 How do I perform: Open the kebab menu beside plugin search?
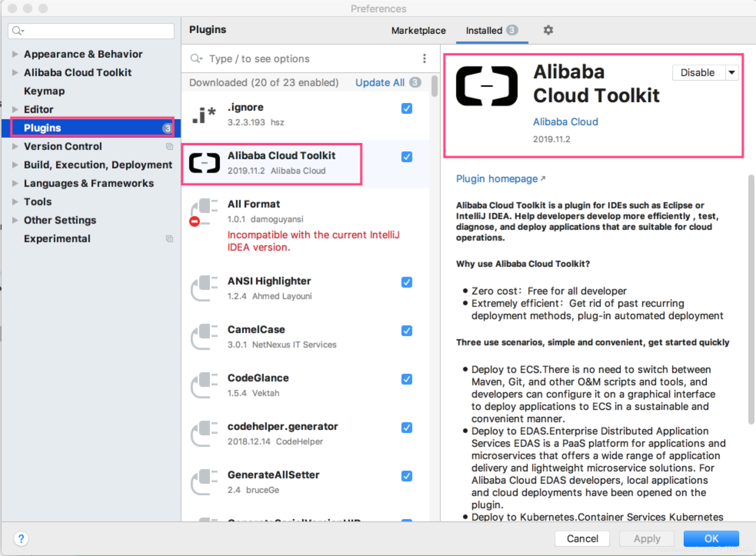[x=425, y=58]
